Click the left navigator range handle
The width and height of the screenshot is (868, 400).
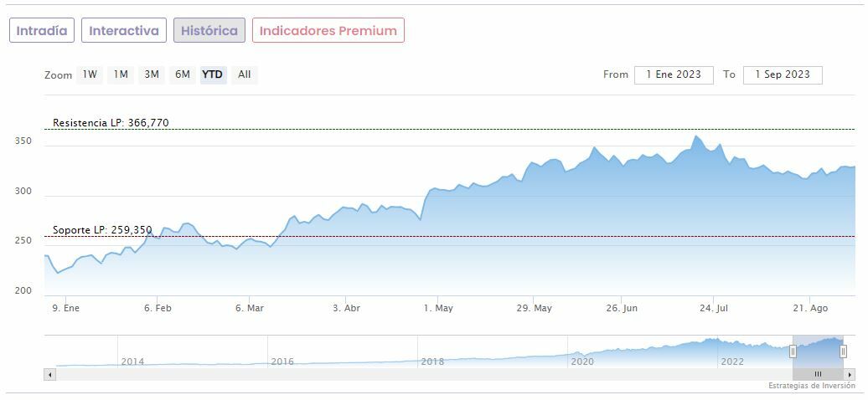[793, 351]
